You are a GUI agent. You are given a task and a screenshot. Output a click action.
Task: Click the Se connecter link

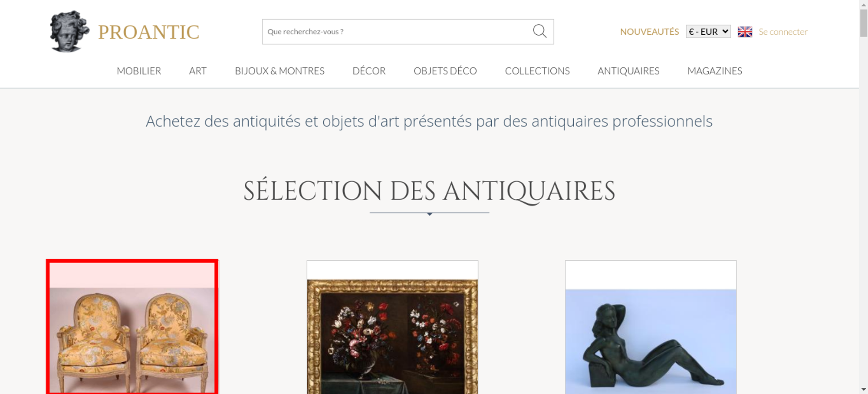point(783,32)
